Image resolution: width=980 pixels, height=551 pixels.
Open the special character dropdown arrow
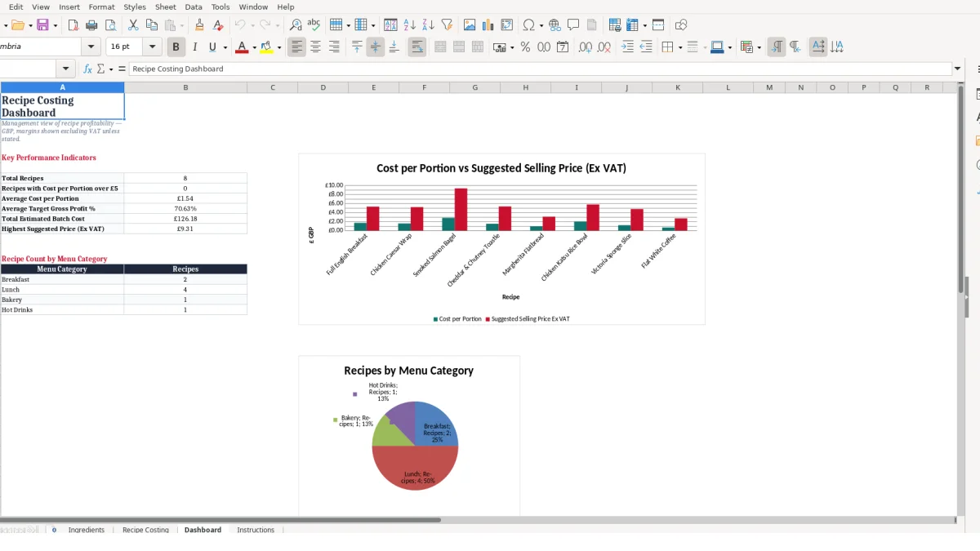(541, 25)
